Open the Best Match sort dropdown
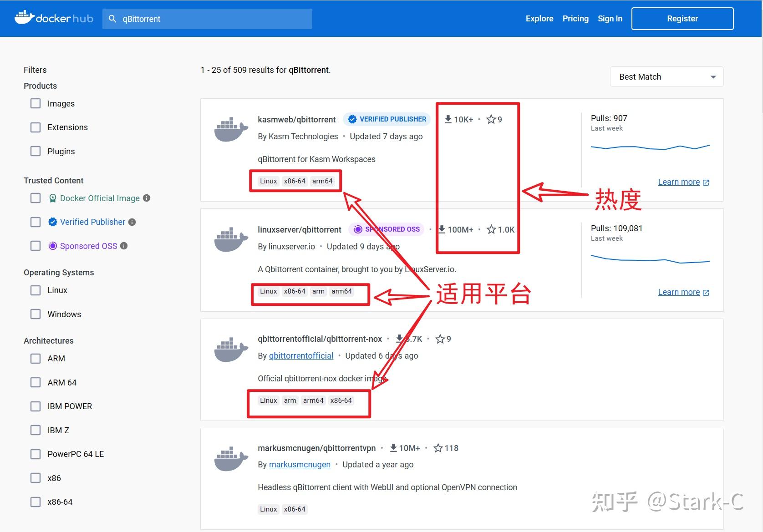The width and height of the screenshot is (763, 532). coord(666,76)
